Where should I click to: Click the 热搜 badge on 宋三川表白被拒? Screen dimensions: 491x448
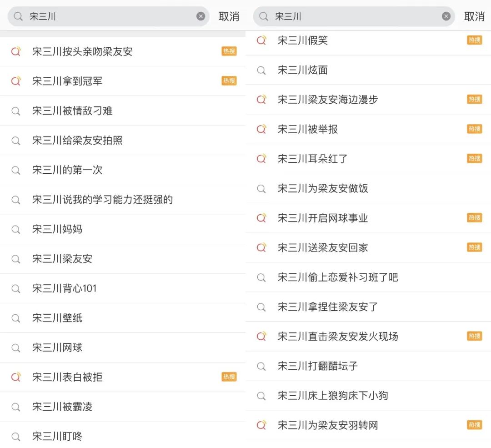(229, 377)
